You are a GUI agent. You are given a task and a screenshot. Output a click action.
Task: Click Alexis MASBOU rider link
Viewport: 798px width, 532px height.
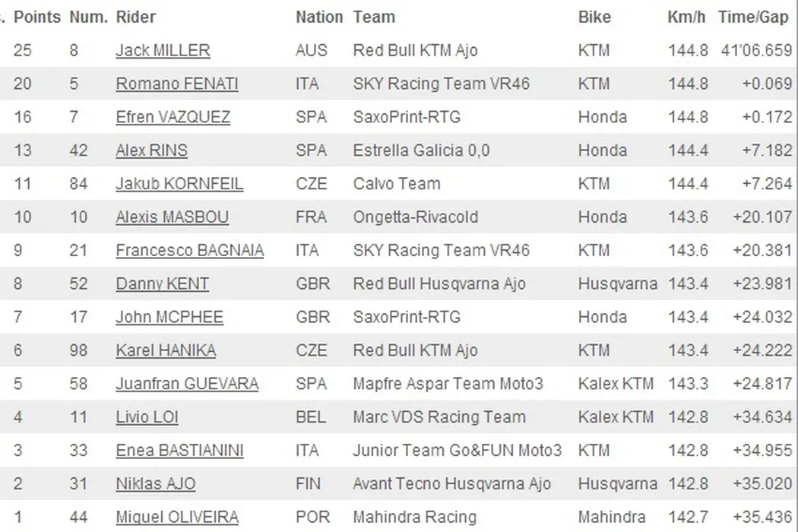[x=172, y=217]
